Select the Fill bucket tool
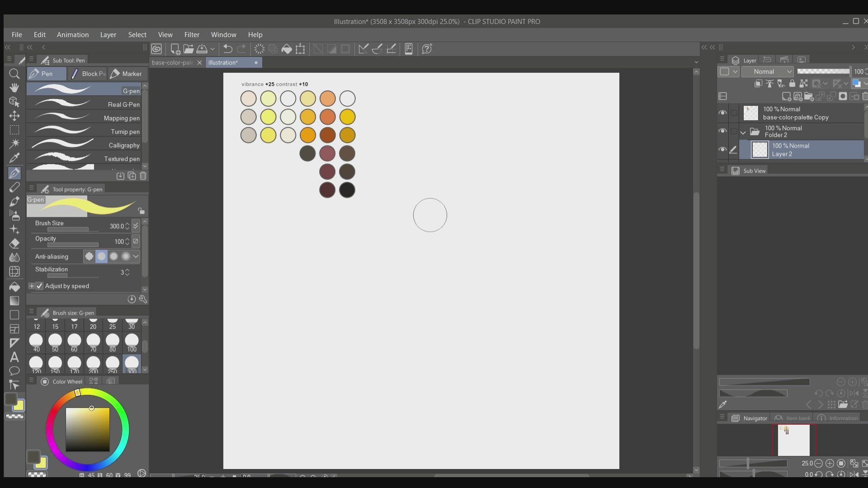 [x=14, y=286]
